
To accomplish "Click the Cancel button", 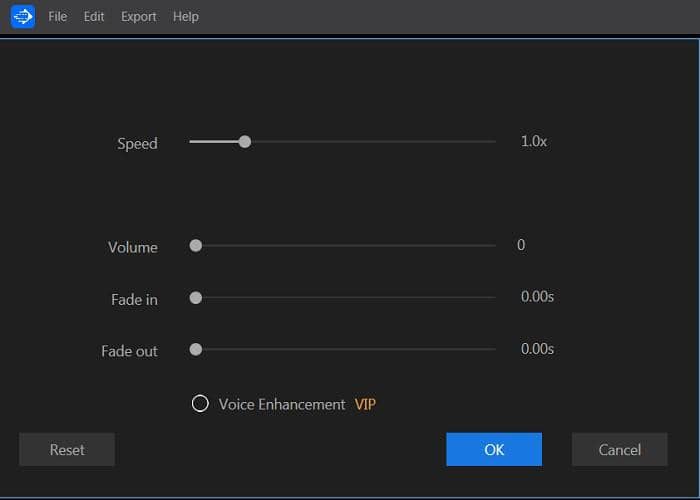I will pos(620,450).
